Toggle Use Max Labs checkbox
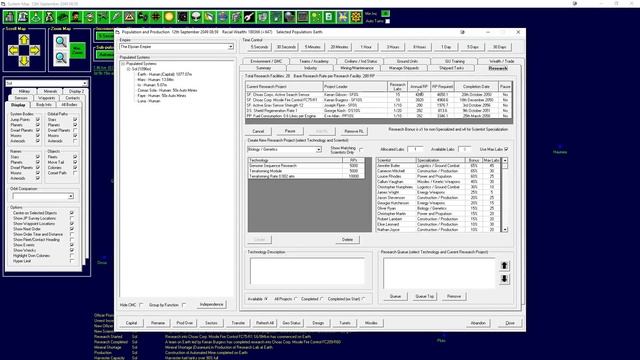640x360 pixels. pos(506,149)
